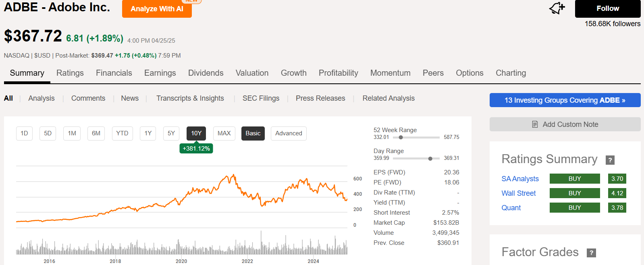The height and width of the screenshot is (265, 644).
Task: Go to the Dividends tab
Action: [x=206, y=73]
